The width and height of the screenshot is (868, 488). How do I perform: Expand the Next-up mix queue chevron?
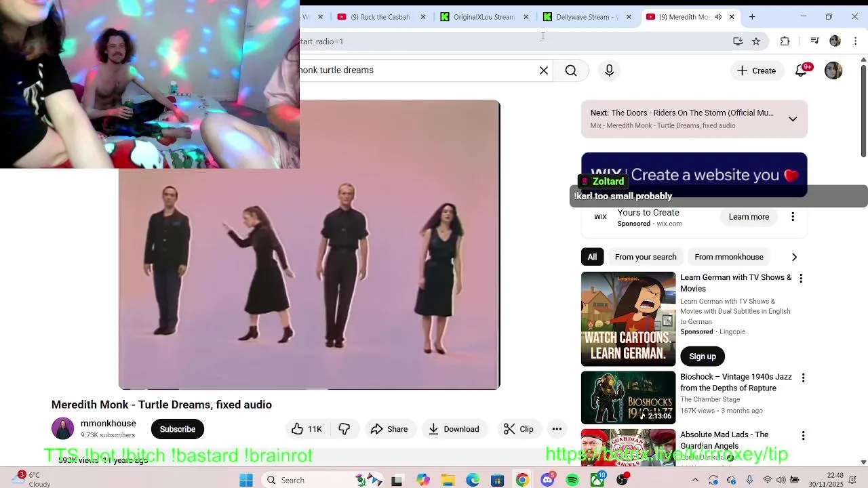(793, 119)
